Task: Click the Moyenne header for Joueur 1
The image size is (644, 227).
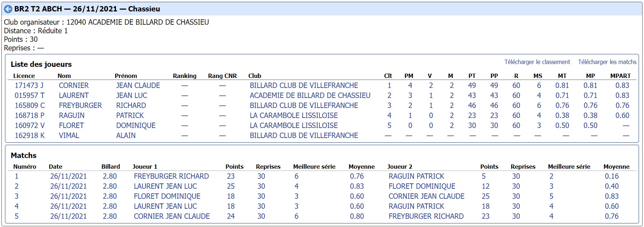Action: tap(361, 167)
